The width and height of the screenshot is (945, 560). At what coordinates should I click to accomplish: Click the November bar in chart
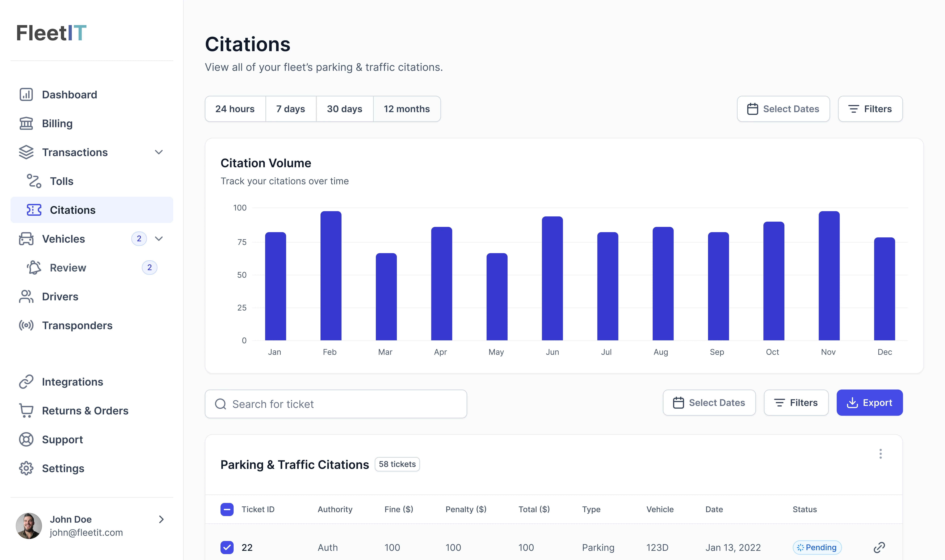click(x=829, y=276)
